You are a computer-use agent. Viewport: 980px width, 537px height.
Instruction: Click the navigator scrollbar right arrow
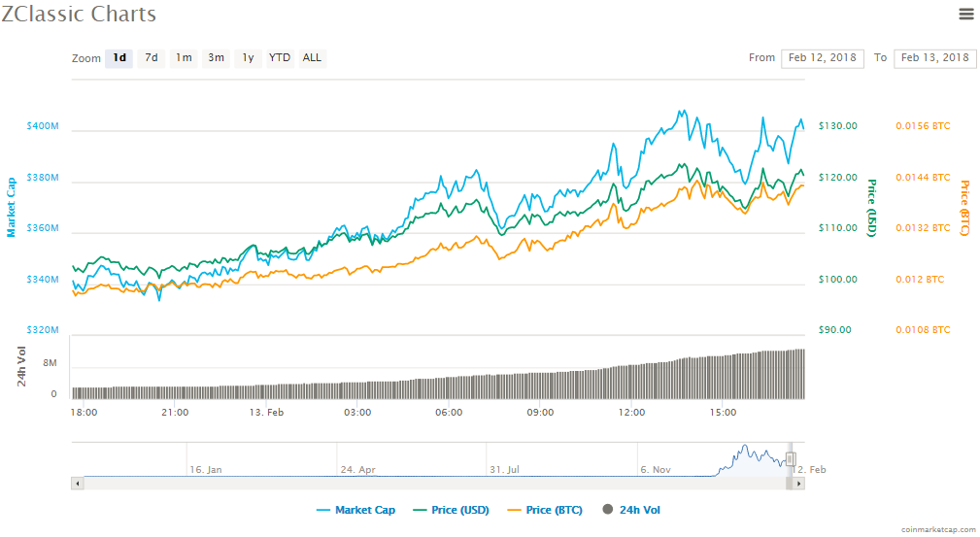[x=798, y=484]
